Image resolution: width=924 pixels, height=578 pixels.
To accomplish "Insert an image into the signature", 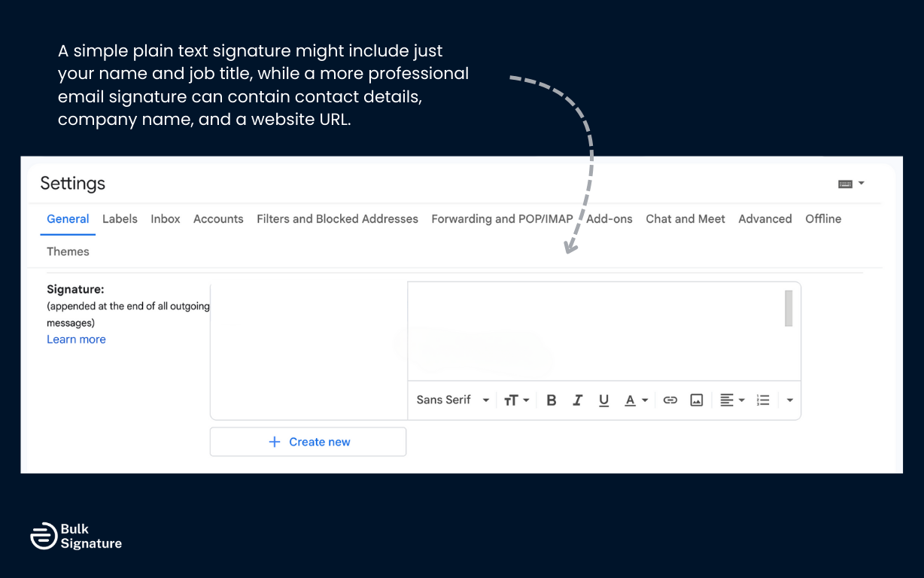I will point(696,400).
